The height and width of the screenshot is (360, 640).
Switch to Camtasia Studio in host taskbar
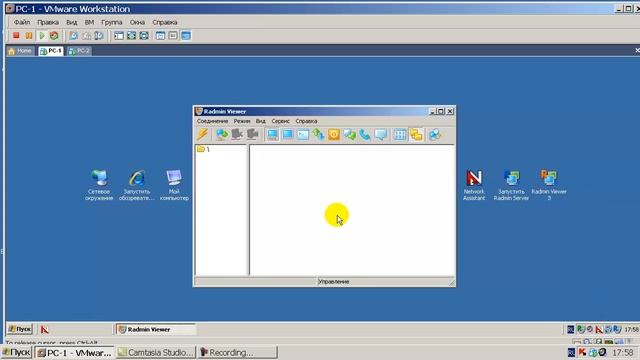(156, 353)
